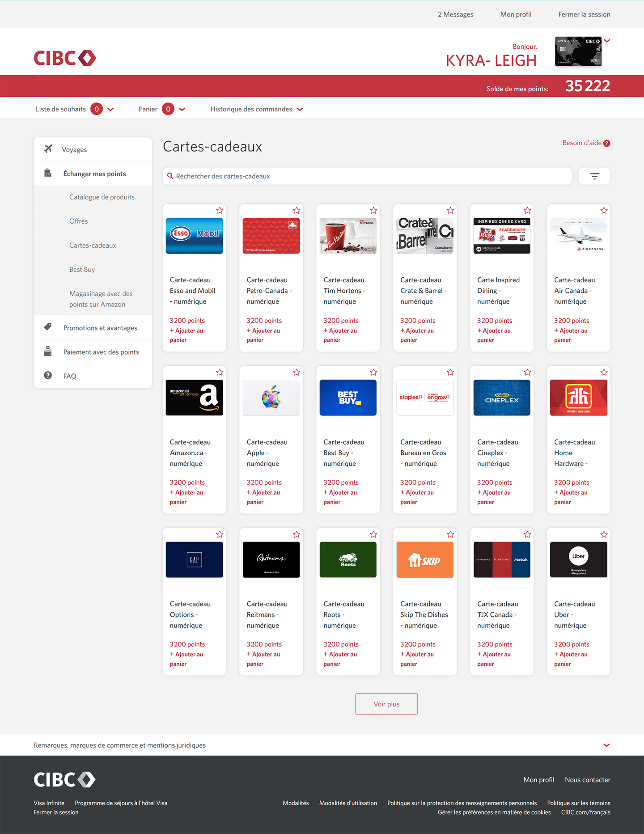Click the search magnifier icon

(x=170, y=176)
